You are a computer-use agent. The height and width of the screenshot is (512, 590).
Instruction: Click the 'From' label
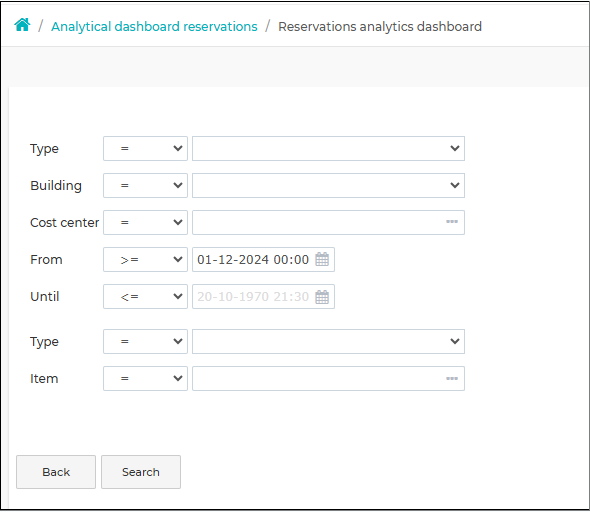coord(46,260)
